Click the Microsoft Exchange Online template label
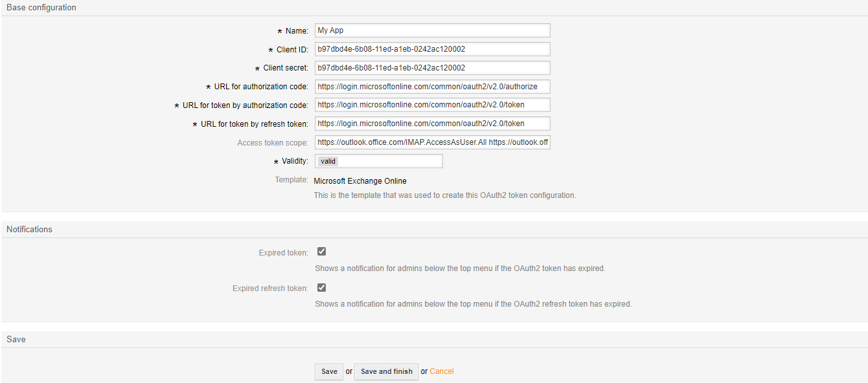 [x=360, y=181]
